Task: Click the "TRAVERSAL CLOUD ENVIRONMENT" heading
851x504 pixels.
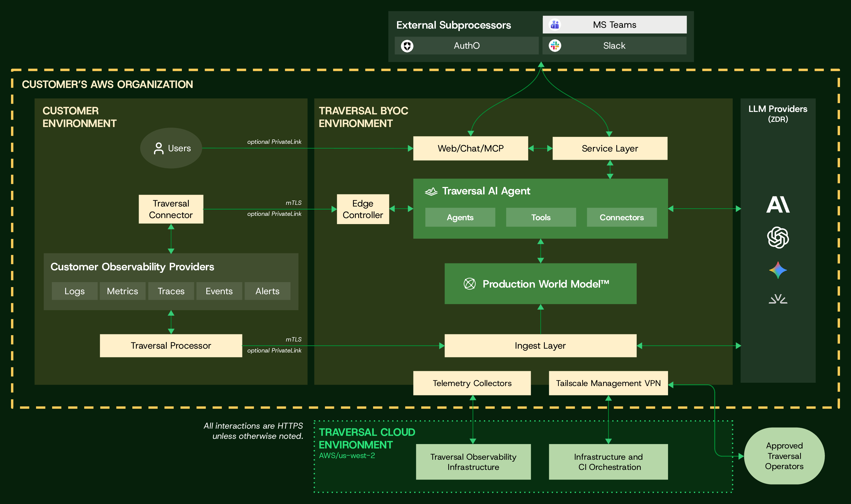Action: point(367,438)
